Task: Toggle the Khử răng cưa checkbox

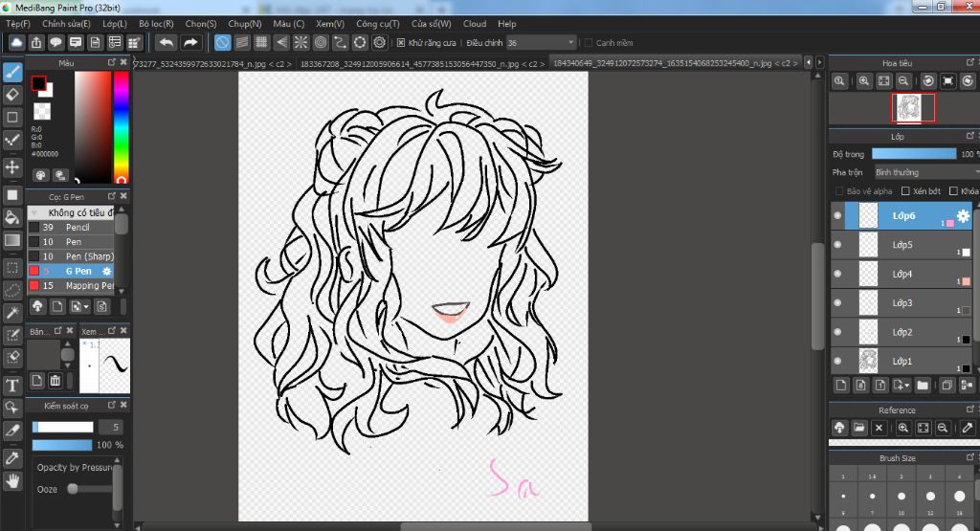Action: 401,42
